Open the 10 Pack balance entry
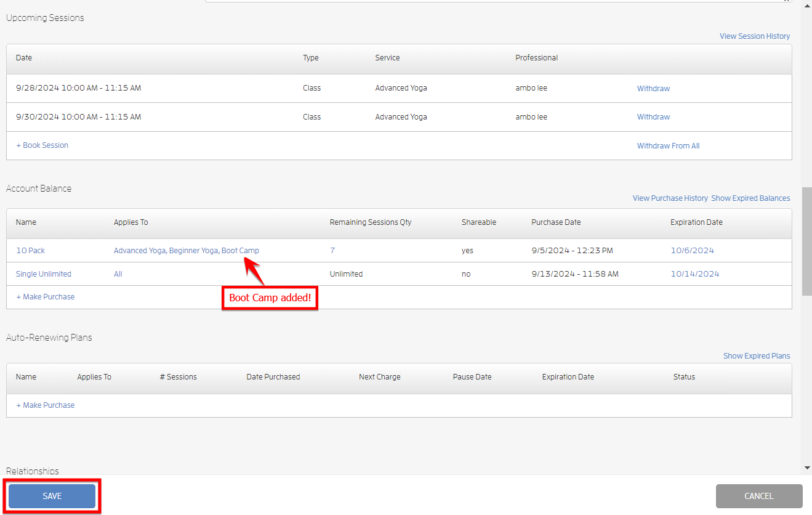 click(x=30, y=251)
